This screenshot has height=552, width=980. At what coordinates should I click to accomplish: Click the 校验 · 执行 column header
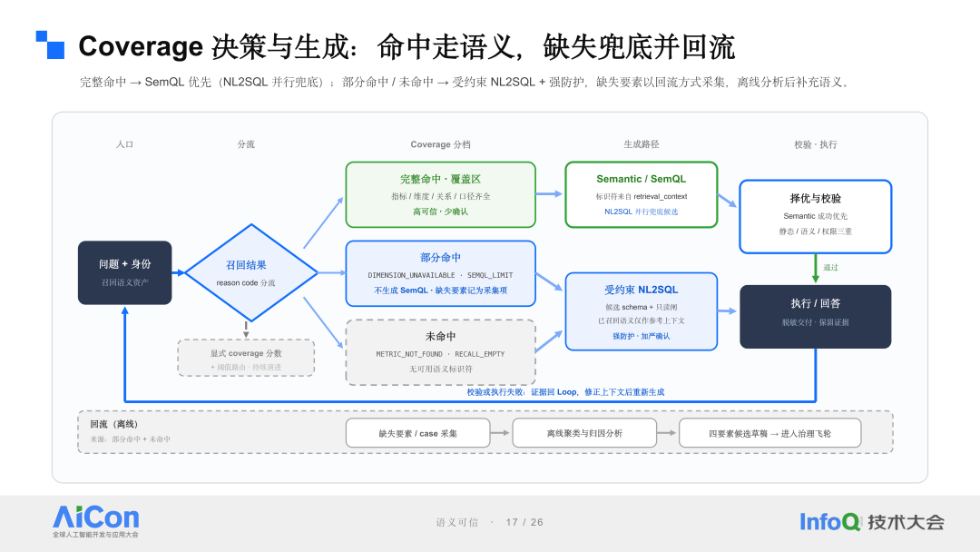click(x=816, y=144)
